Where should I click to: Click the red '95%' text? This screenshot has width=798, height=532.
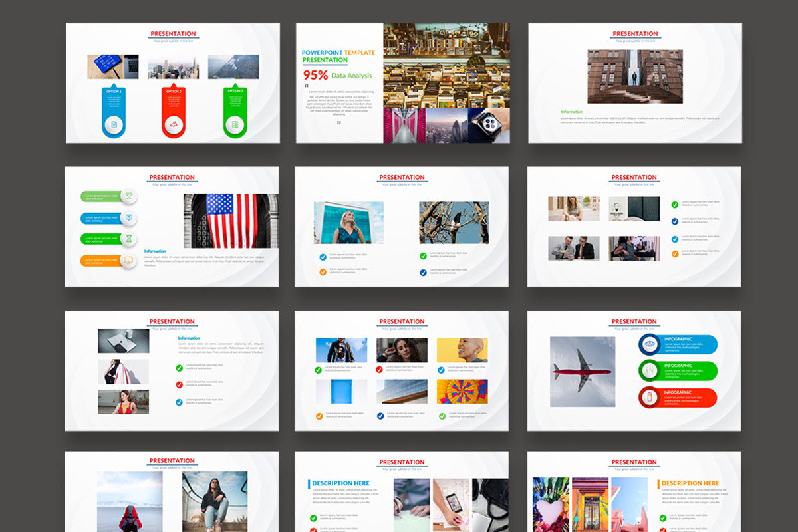315,75
